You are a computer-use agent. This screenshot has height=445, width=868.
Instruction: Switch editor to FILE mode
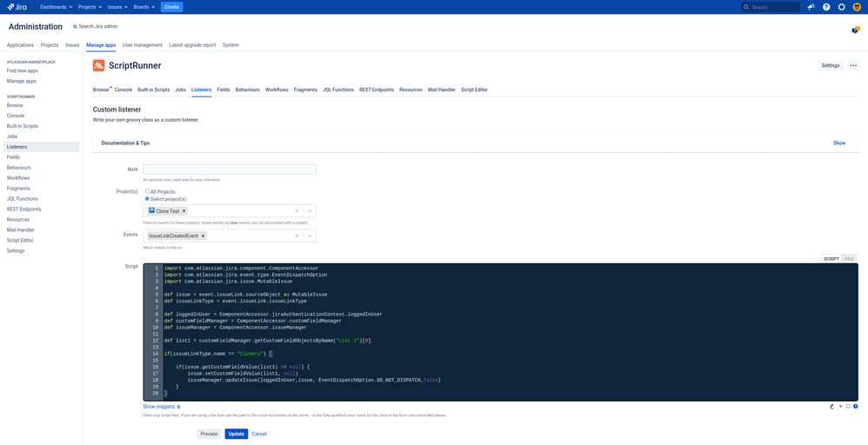(849, 258)
